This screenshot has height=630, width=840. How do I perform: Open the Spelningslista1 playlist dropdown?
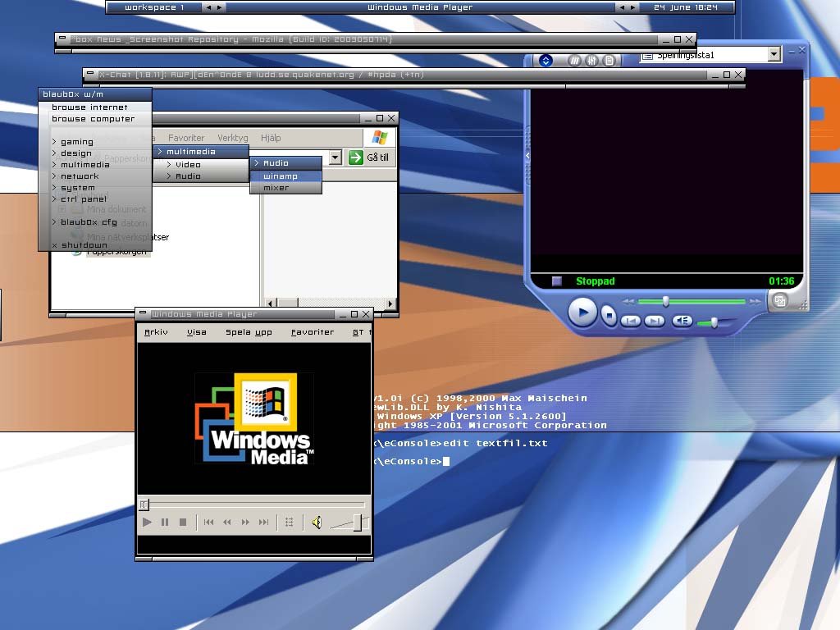pos(774,55)
